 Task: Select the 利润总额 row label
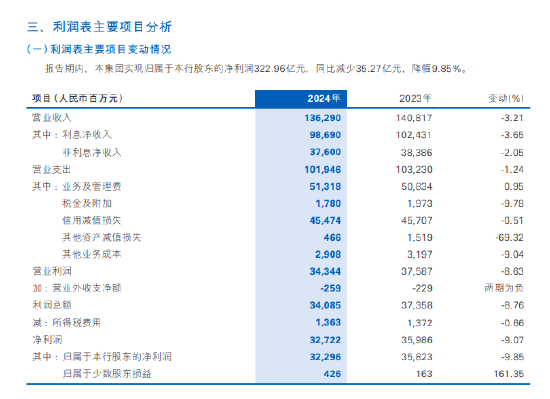(x=52, y=305)
